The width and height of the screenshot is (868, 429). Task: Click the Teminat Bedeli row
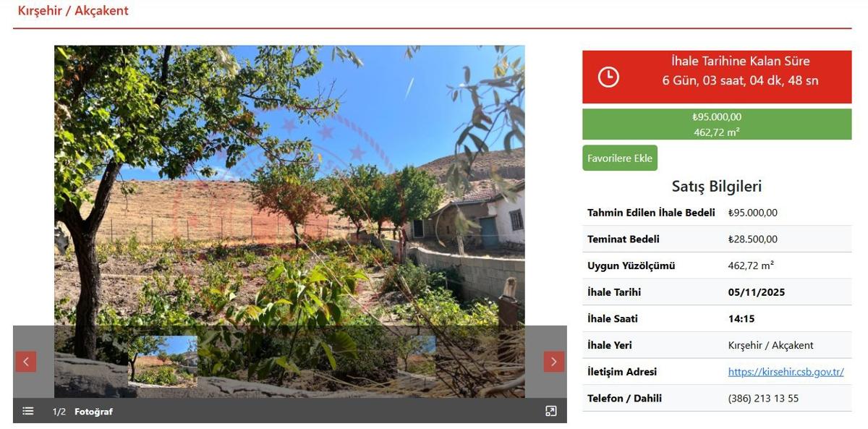[717, 239]
